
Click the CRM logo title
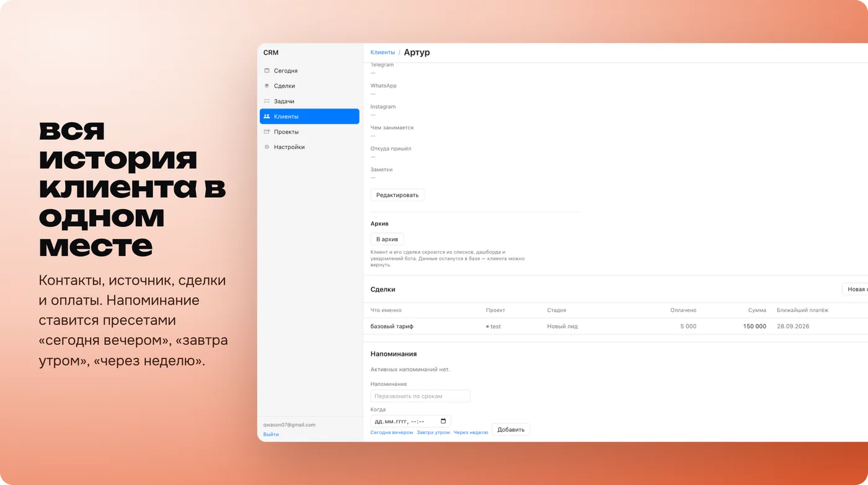coord(271,53)
